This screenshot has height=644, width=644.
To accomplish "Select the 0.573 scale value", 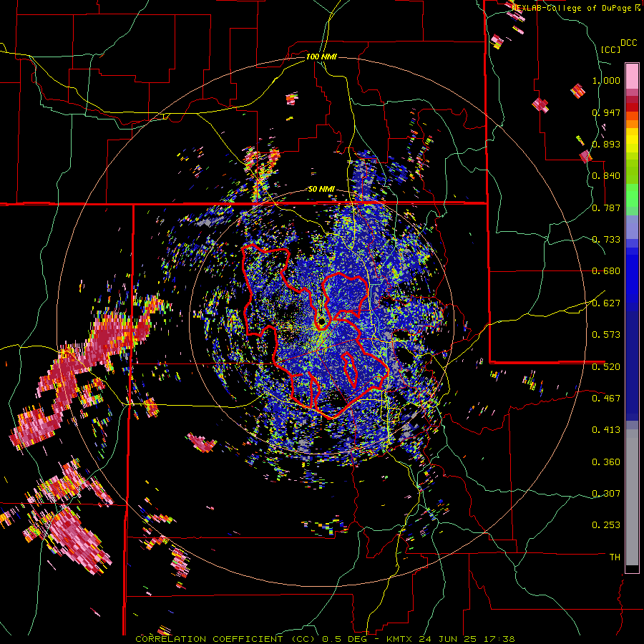I will (606, 335).
